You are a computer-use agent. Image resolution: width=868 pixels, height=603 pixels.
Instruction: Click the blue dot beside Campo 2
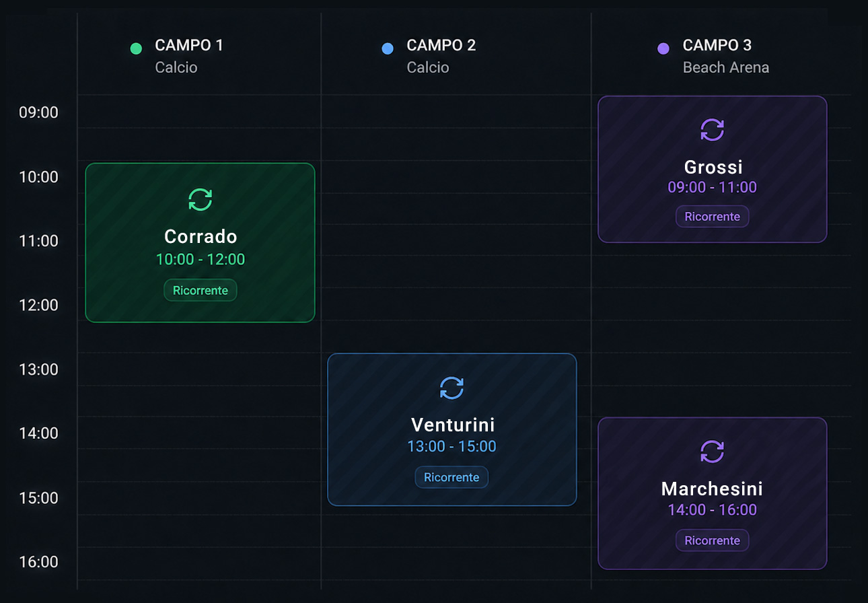pos(388,48)
